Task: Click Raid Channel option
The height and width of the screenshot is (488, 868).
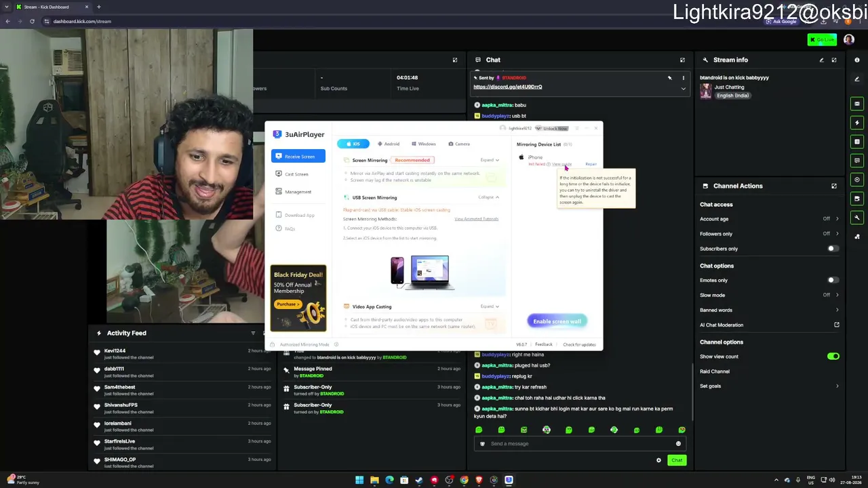Action: tap(715, 371)
